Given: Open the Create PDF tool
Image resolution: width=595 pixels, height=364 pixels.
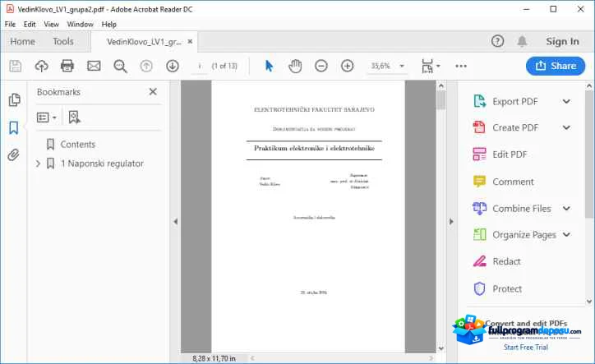Looking at the screenshot, I should tap(515, 127).
